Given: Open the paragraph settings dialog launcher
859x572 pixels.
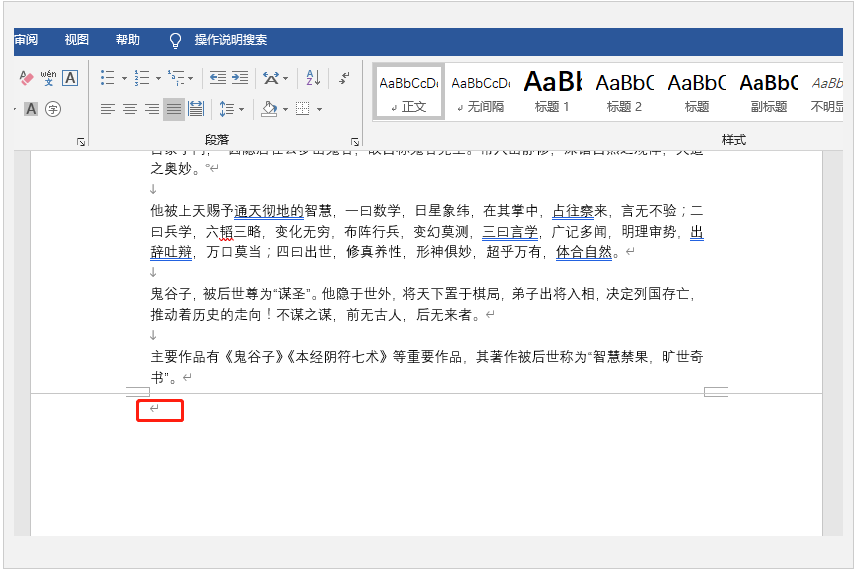Looking at the screenshot, I should pos(355,142).
